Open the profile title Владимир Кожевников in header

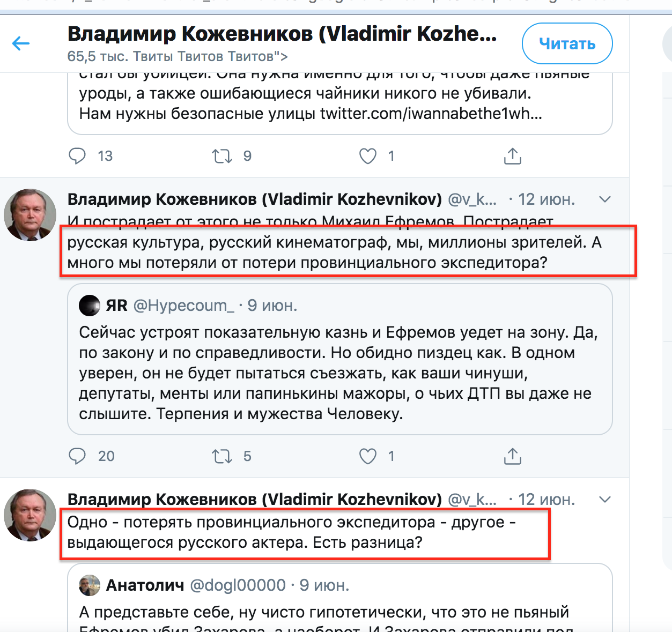tap(282, 34)
